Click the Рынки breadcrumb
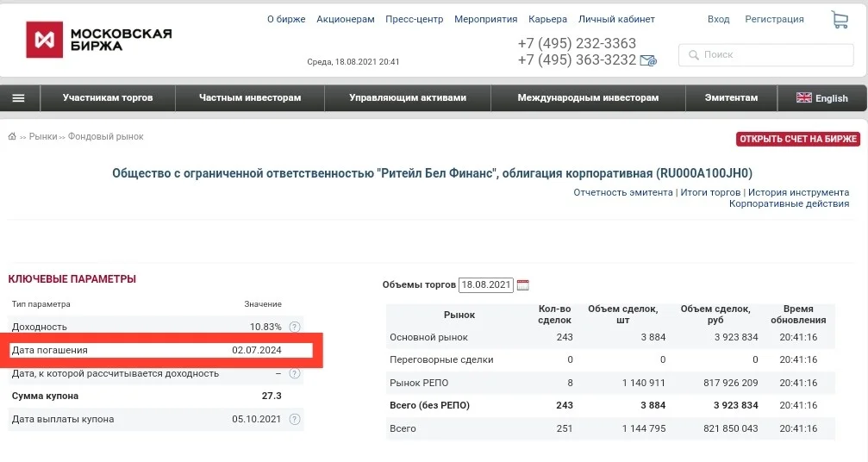Image resolution: width=868 pixels, height=462 pixels. (43, 137)
